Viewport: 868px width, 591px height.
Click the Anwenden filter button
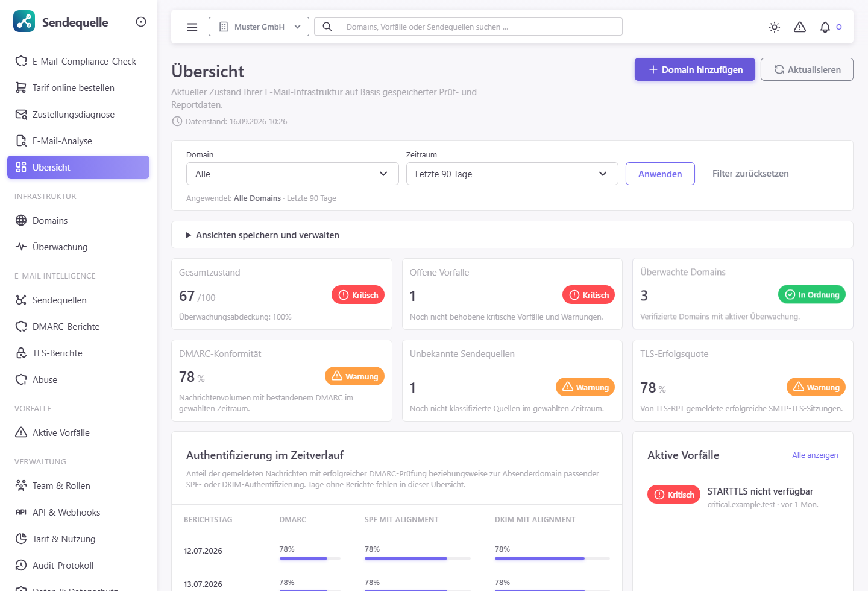tap(660, 174)
